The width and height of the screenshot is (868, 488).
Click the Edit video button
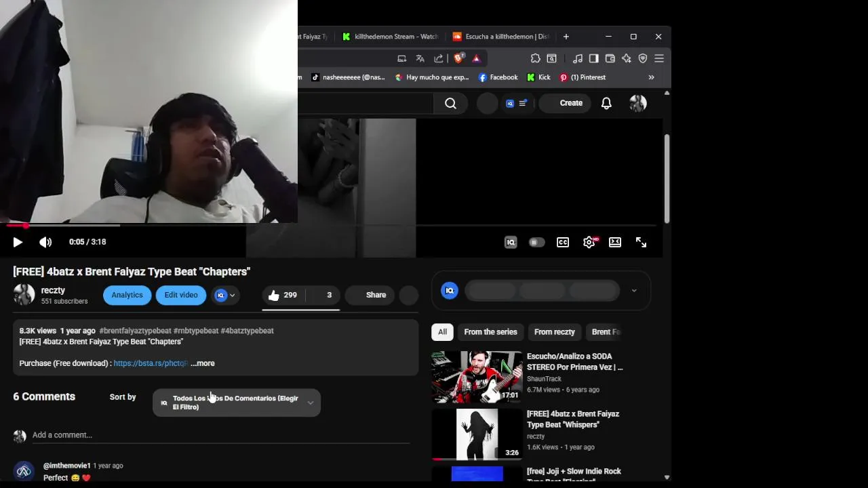pyautogui.click(x=181, y=295)
